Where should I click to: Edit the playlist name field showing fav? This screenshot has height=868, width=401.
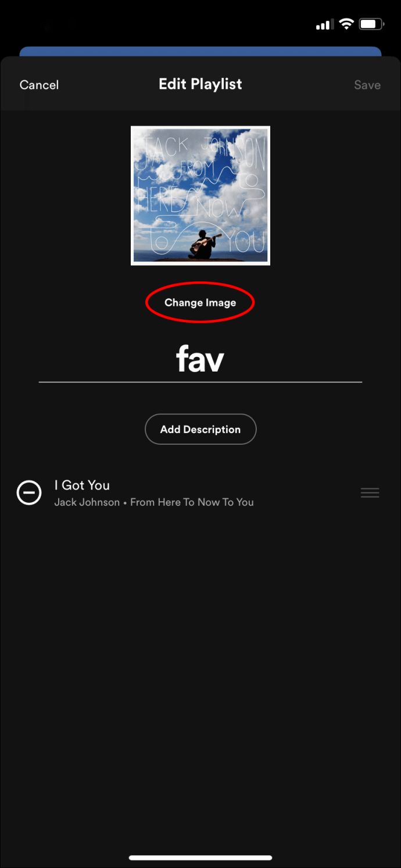tap(201, 360)
